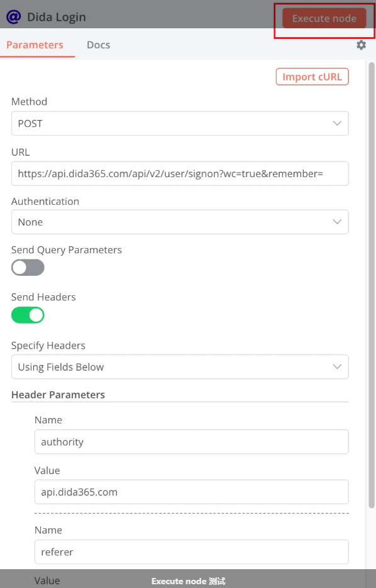
Task: Click the Method dropdown chevron arrow
Action: tap(337, 123)
